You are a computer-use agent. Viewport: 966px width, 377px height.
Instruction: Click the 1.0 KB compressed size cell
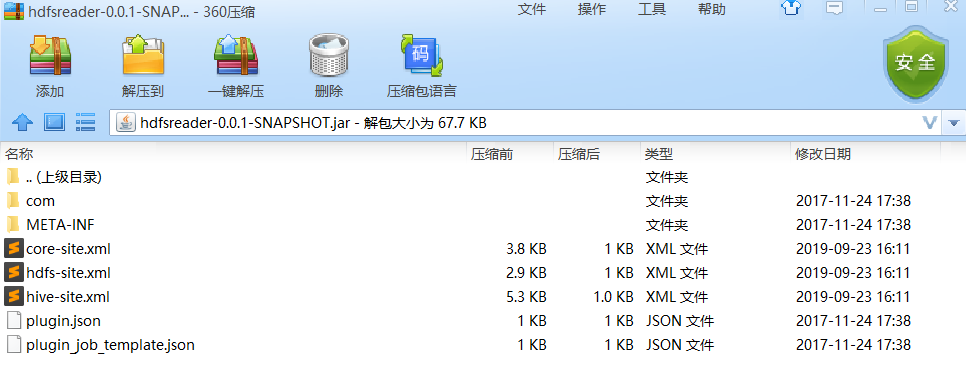[613, 296]
